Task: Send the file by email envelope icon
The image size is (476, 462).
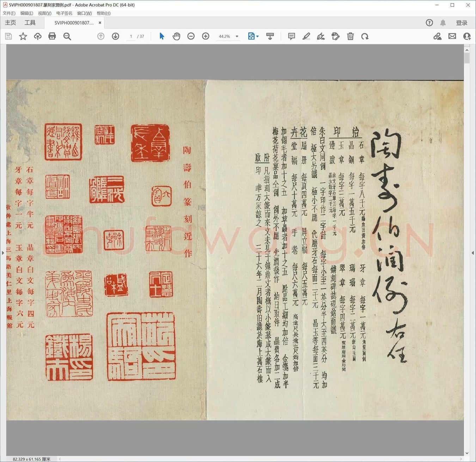Action: coord(452,36)
